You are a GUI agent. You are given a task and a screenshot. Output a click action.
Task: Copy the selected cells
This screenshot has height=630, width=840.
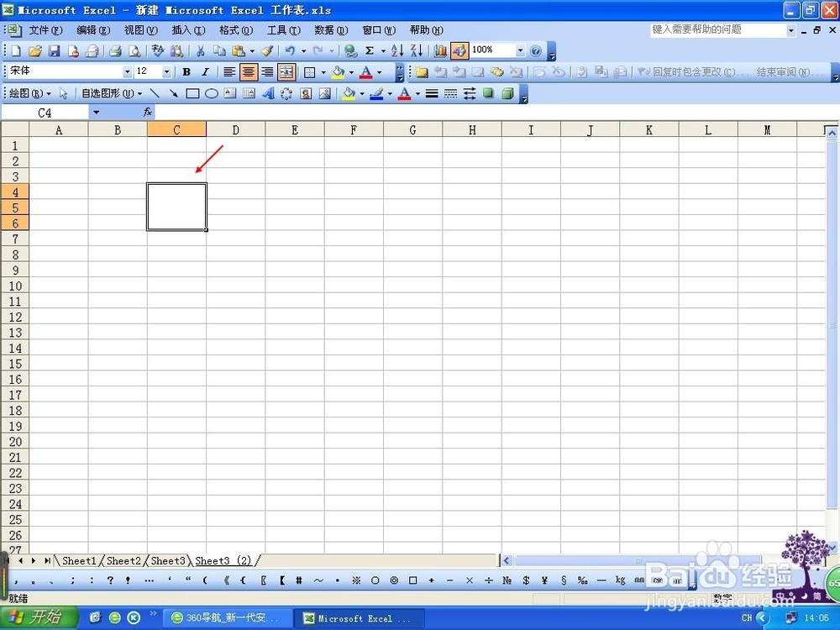[219, 51]
